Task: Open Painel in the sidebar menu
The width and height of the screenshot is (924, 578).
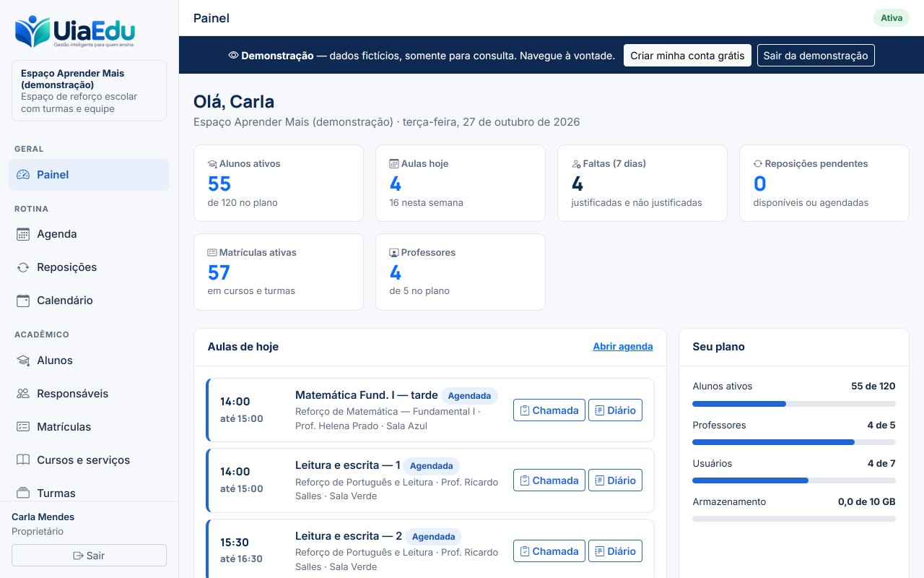Action: tap(90, 175)
